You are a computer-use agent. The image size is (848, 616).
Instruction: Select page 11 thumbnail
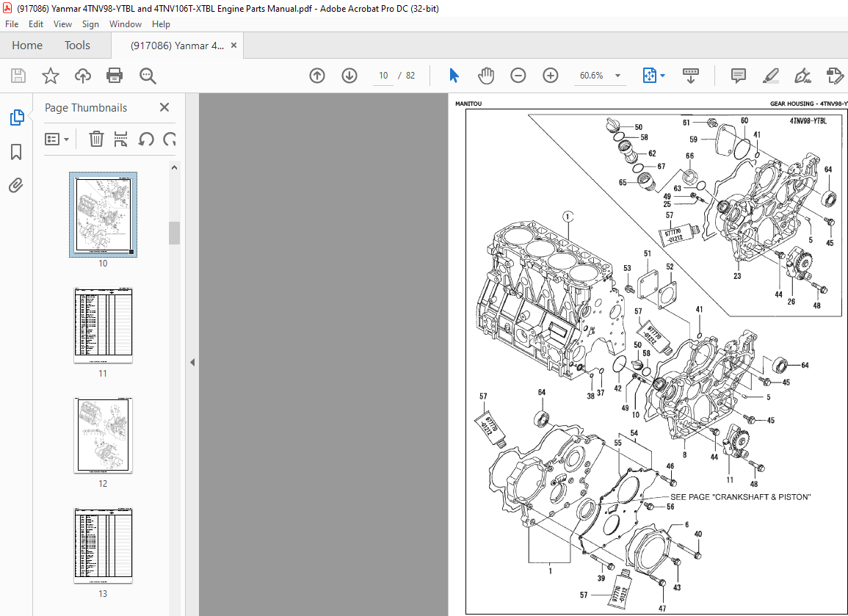[103, 325]
